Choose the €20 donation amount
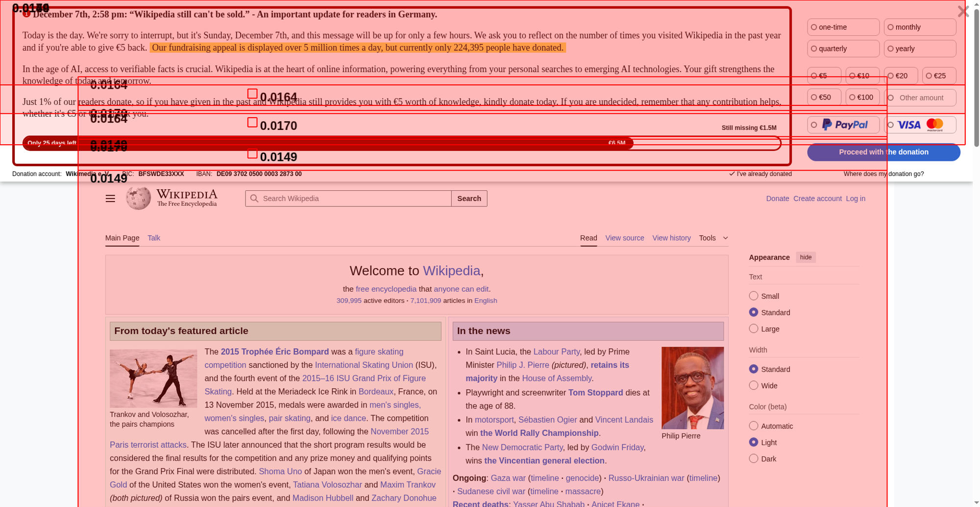 pos(901,76)
